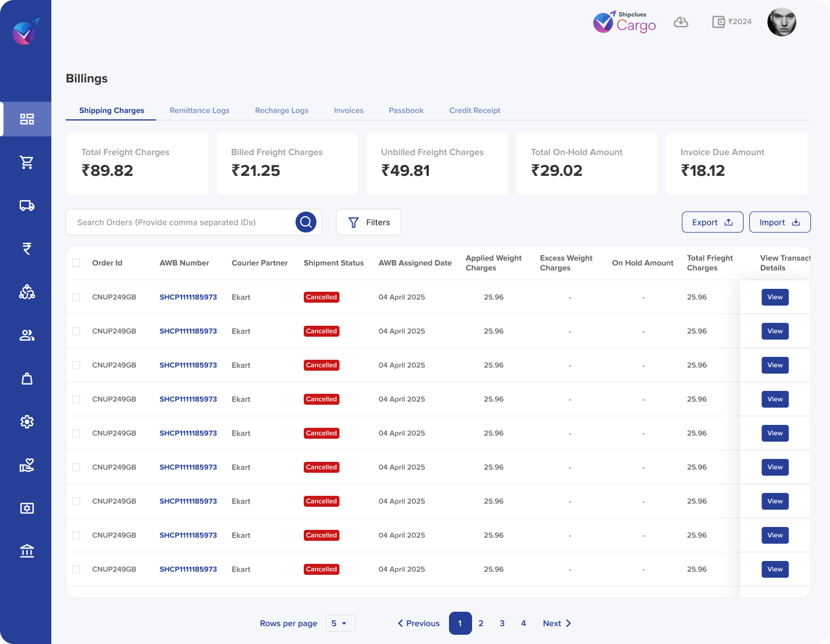Open the Rows per page dropdown
The height and width of the screenshot is (644, 830).
(340, 623)
